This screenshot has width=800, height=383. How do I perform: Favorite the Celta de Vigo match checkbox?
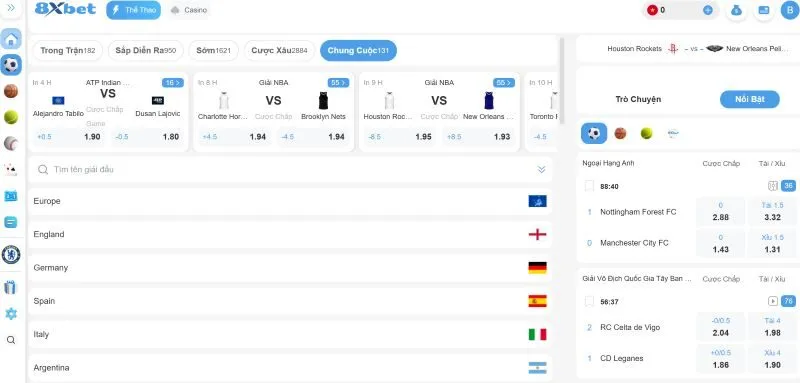[589, 301]
